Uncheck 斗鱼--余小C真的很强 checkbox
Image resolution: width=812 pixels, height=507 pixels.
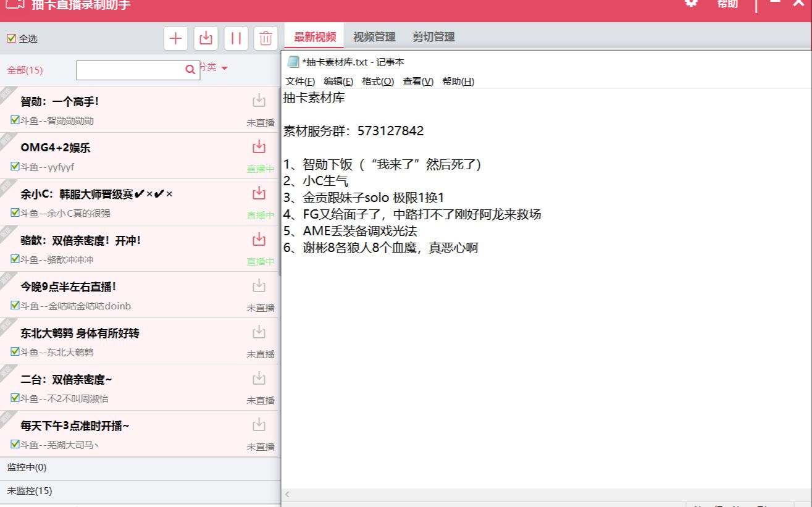pyautogui.click(x=15, y=212)
